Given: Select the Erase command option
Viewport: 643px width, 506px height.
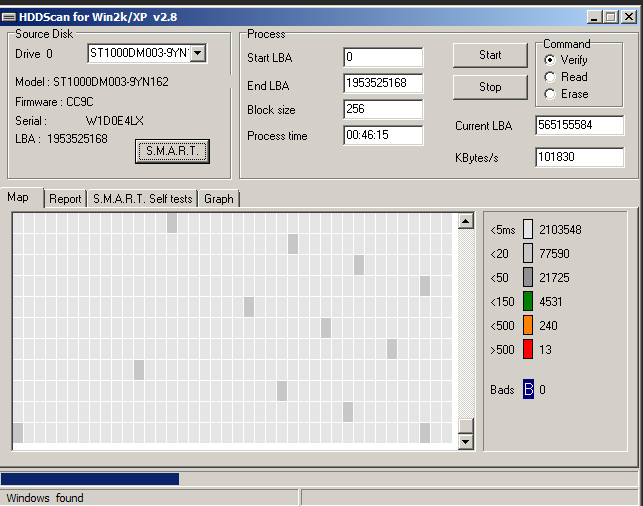Looking at the screenshot, I should (549, 94).
